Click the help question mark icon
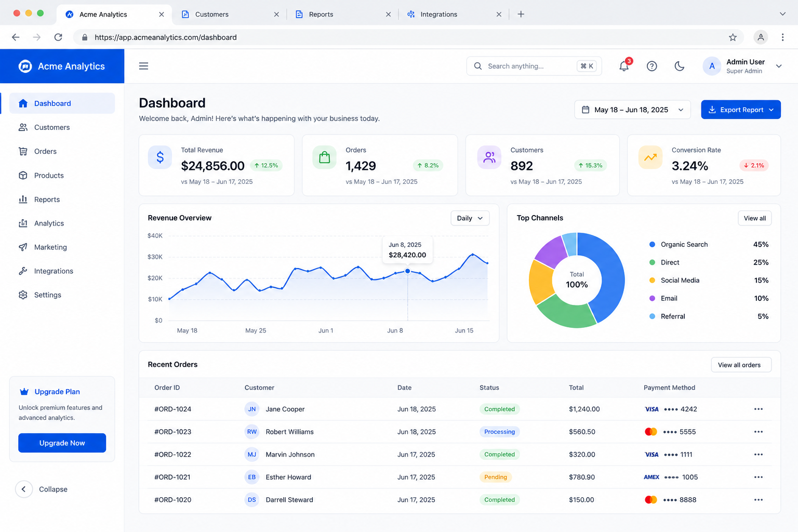Screen dimensions: 798x532 tap(652, 66)
